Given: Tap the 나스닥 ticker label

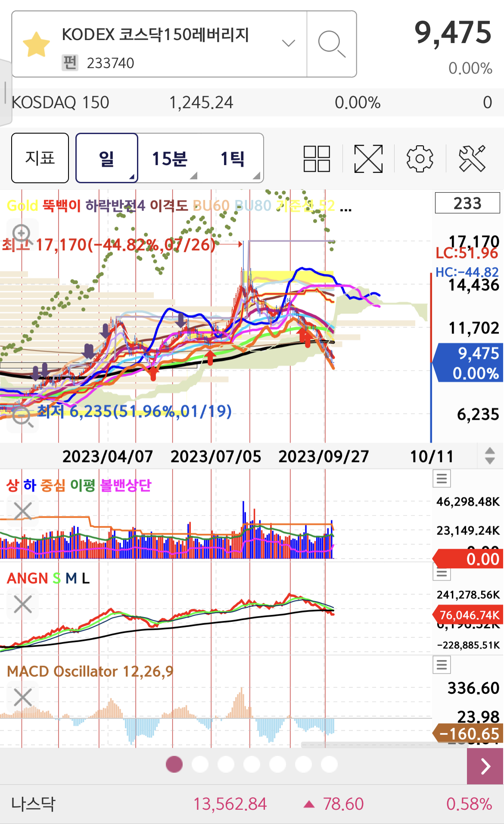Looking at the screenshot, I should point(34,804).
